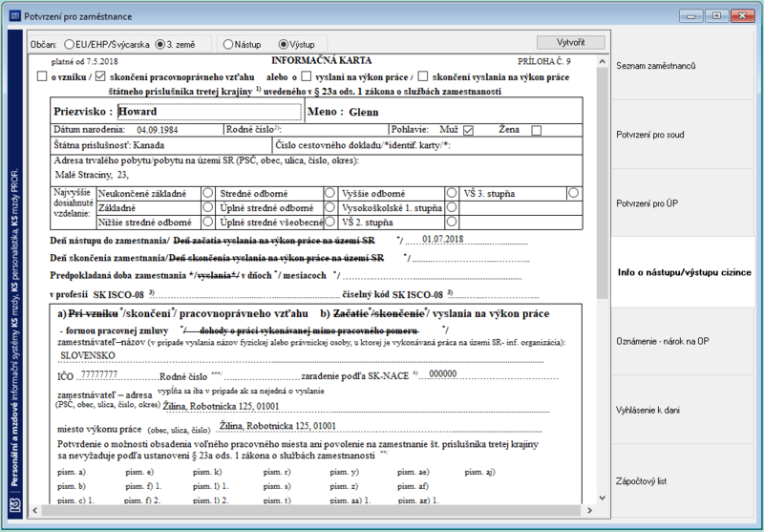Select EU/EHP/Švýcarska citizen radio

(x=69, y=44)
